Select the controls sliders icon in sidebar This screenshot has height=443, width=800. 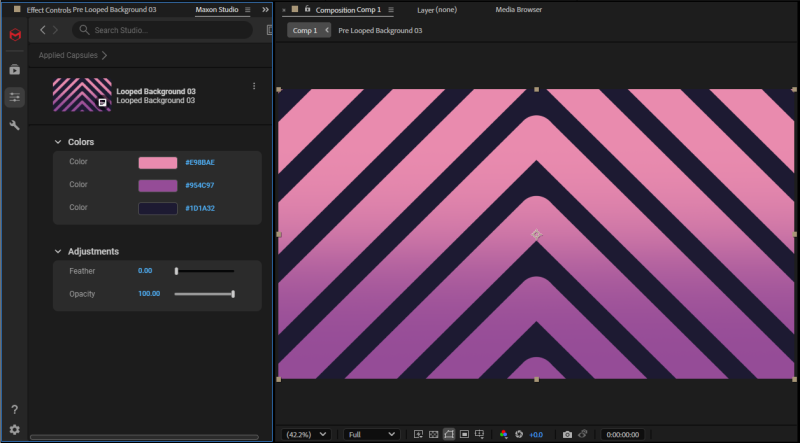pyautogui.click(x=14, y=97)
